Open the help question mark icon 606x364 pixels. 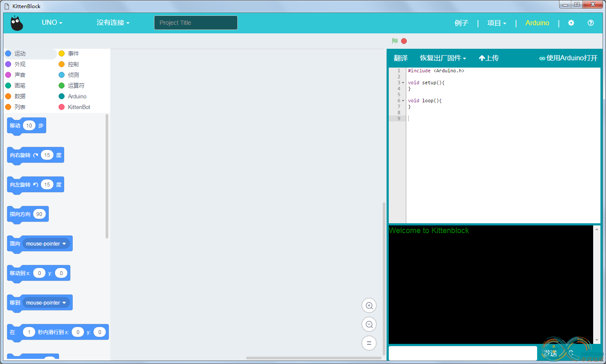(x=591, y=23)
